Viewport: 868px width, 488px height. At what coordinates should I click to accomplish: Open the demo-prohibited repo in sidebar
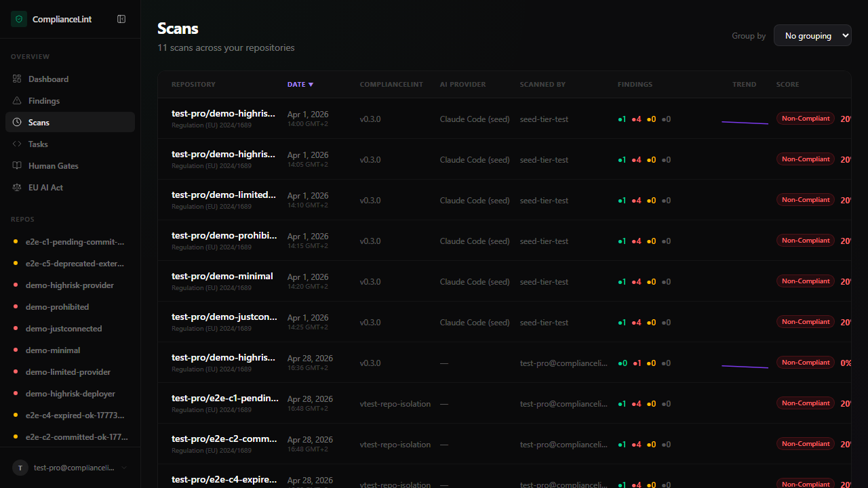(57, 307)
